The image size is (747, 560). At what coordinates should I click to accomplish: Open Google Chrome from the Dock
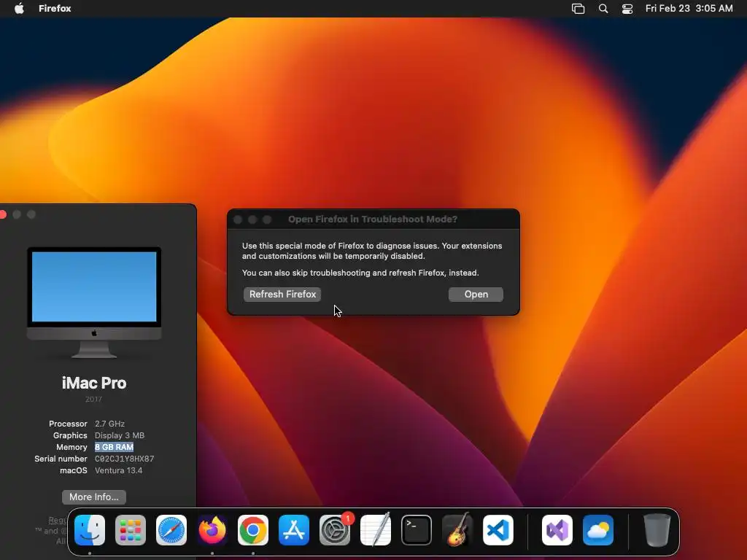click(x=253, y=530)
